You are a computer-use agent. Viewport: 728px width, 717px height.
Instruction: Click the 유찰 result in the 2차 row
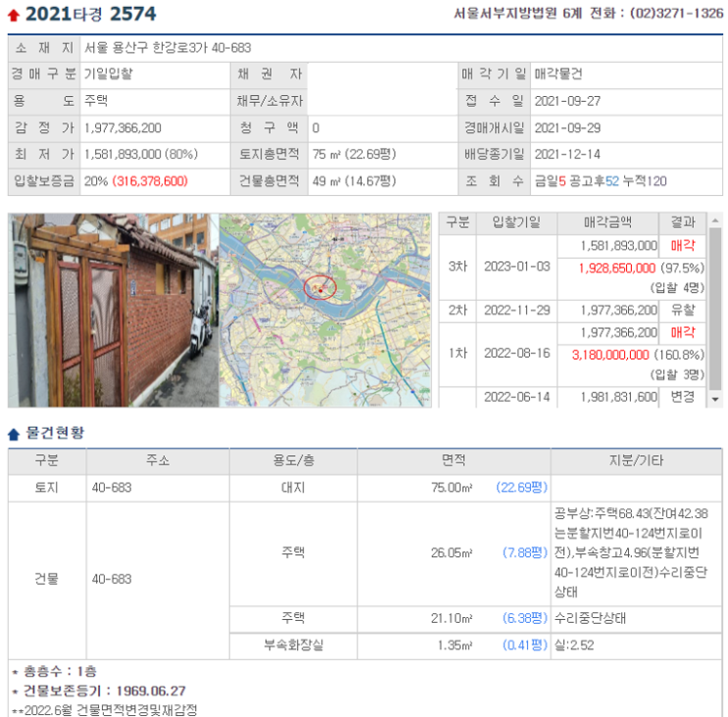(683, 310)
